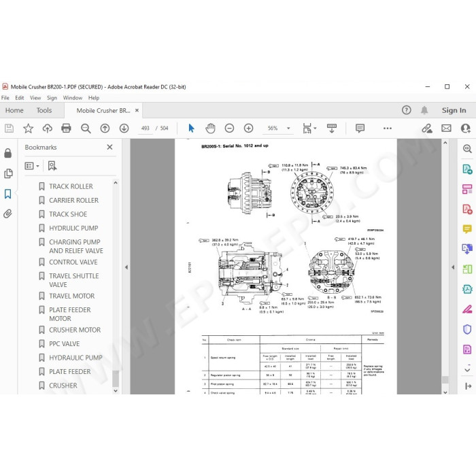Print the document
Screen dimensions: 476x476
pos(66,129)
